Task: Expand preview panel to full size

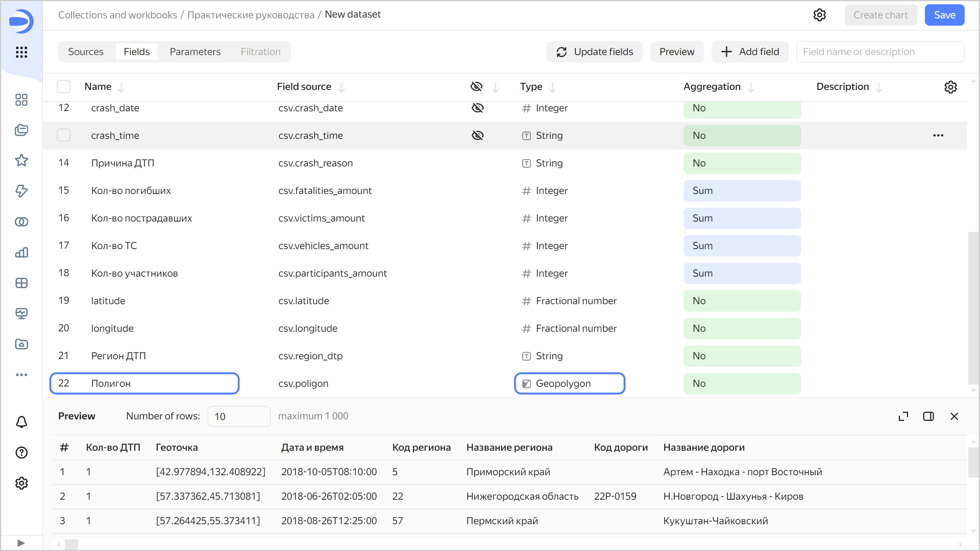Action: (x=903, y=416)
